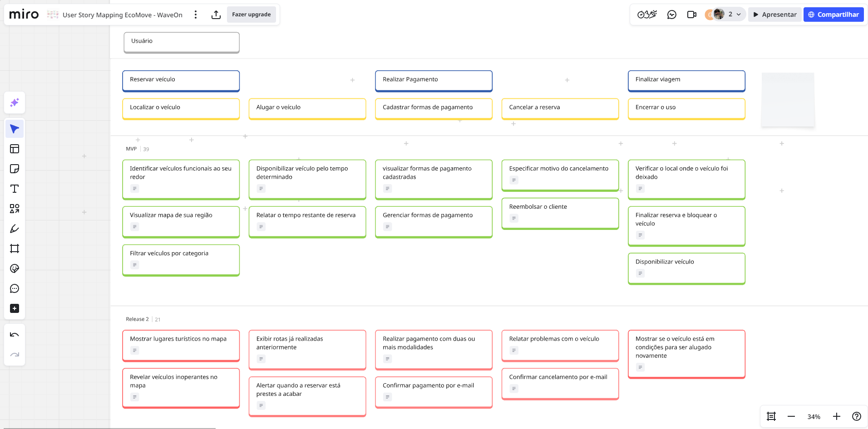Click the export board icon
The height and width of the screenshot is (429, 868).
click(x=216, y=15)
